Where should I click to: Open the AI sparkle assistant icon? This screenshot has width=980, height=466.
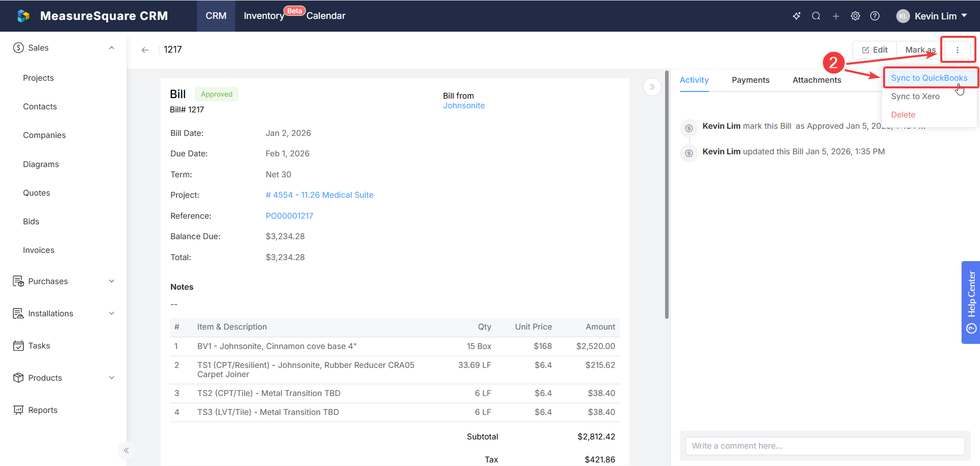(x=796, y=16)
